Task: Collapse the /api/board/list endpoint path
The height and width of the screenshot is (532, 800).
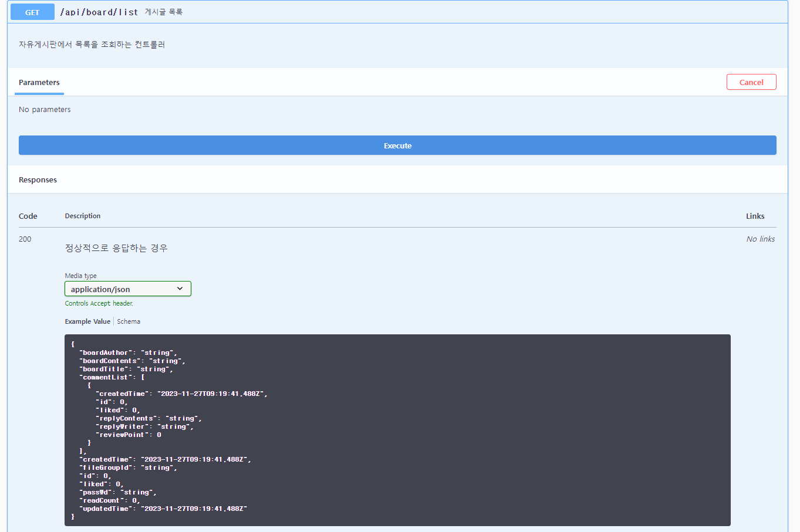Action: coord(99,12)
